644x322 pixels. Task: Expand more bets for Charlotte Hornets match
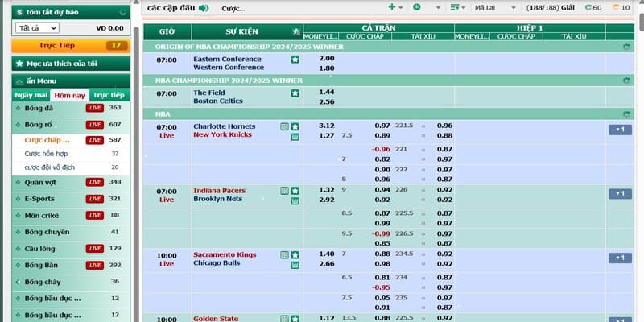coord(620,130)
